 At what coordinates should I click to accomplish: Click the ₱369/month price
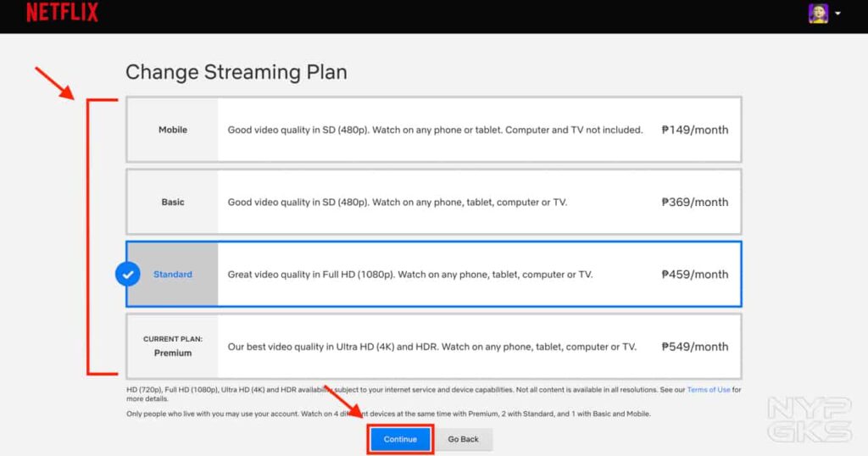(695, 202)
